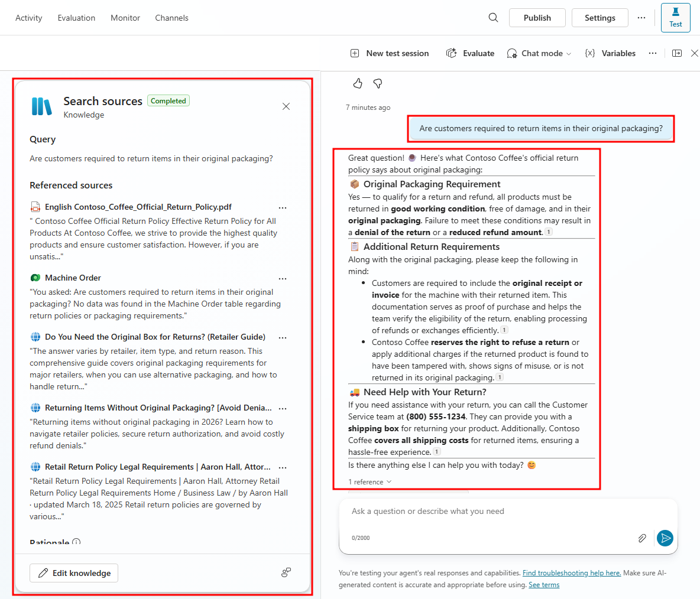Click the Search sources knowledge books icon
The image size is (700, 599).
pyautogui.click(x=42, y=106)
